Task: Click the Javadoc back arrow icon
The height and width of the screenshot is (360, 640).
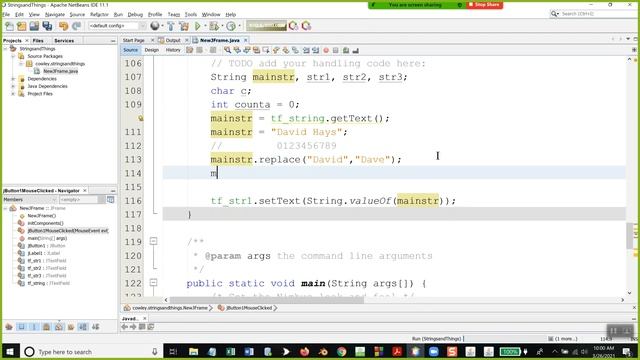Action: (x=125, y=327)
